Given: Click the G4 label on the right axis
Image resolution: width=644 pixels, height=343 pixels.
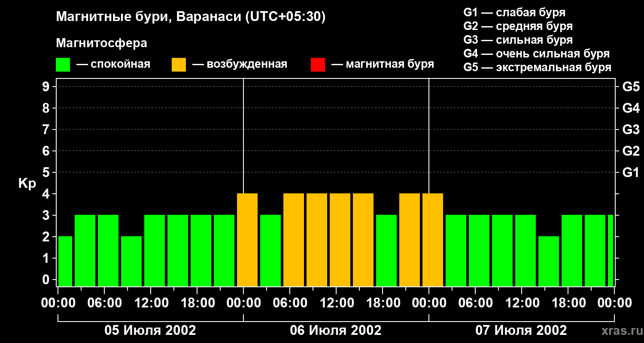Looking at the screenshot, I should pos(631,108).
